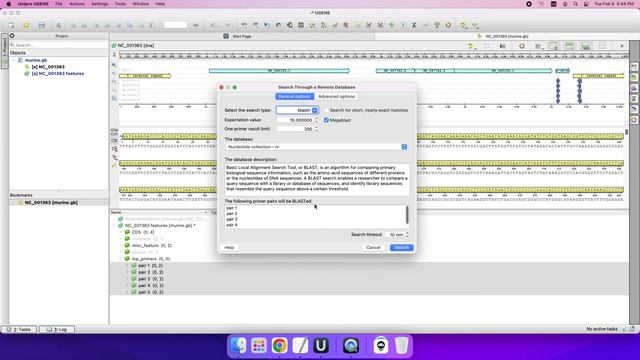Select the NC_001363 [murine.gb] bookmark
The height and width of the screenshot is (360, 640).
coord(51,202)
